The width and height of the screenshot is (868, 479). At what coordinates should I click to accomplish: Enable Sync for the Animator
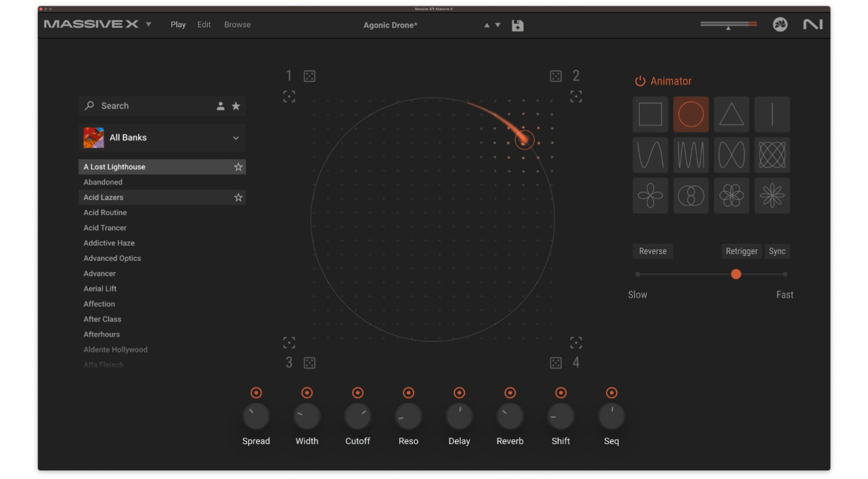[777, 251]
